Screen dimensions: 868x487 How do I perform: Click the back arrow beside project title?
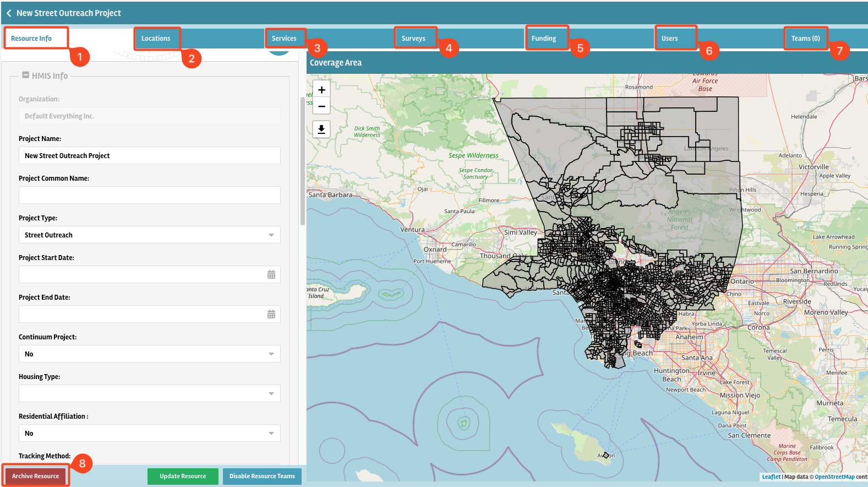(x=9, y=13)
